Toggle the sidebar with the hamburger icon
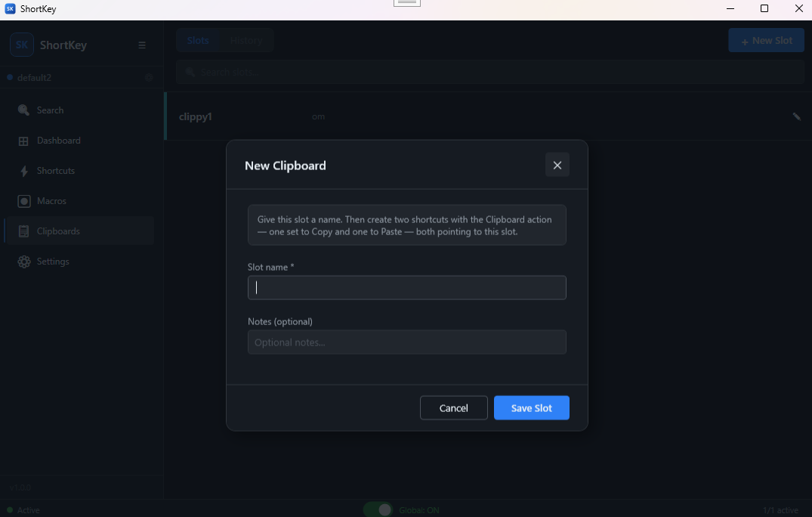 click(x=142, y=45)
